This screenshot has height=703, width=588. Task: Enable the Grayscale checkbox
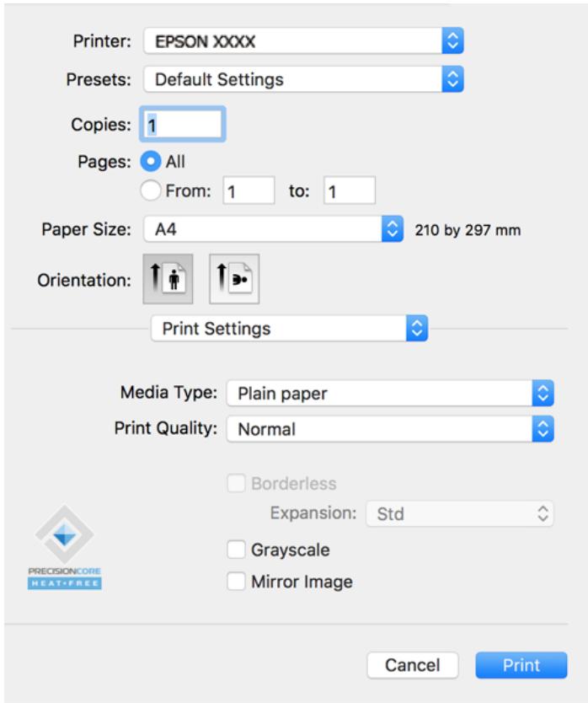click(x=236, y=550)
